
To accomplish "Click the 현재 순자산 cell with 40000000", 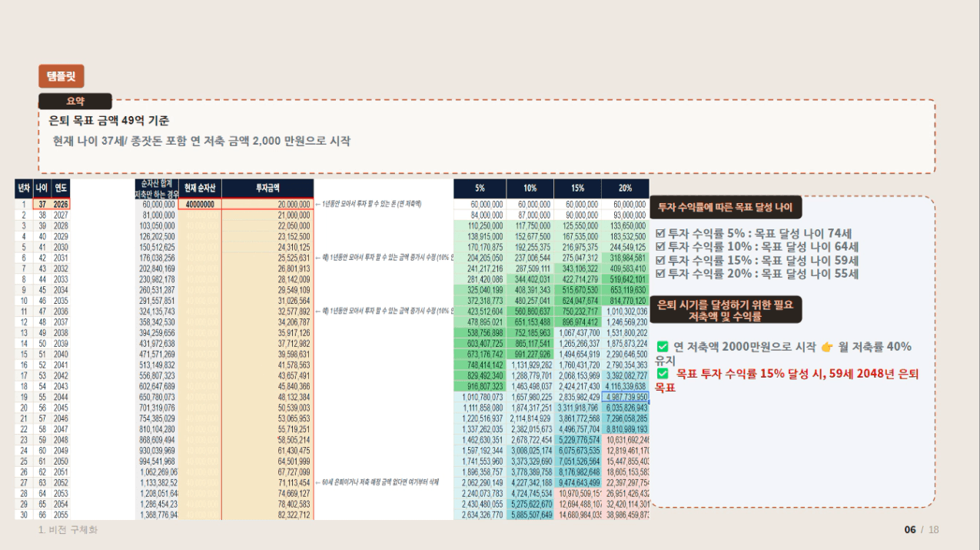I will point(200,205).
